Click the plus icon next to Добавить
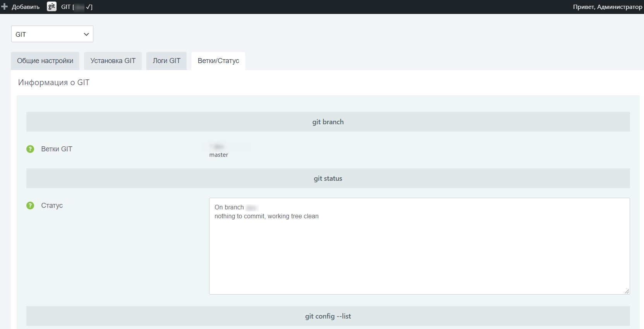The width and height of the screenshot is (644, 329). 5,7
